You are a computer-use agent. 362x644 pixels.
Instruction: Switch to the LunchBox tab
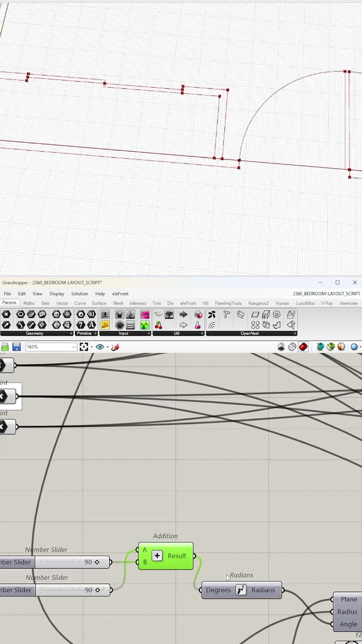tap(305, 303)
